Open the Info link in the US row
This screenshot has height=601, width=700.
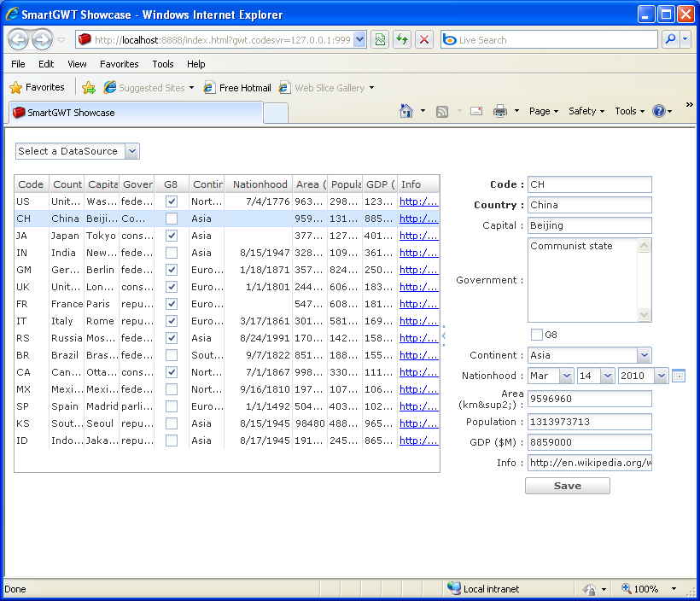pyautogui.click(x=418, y=201)
